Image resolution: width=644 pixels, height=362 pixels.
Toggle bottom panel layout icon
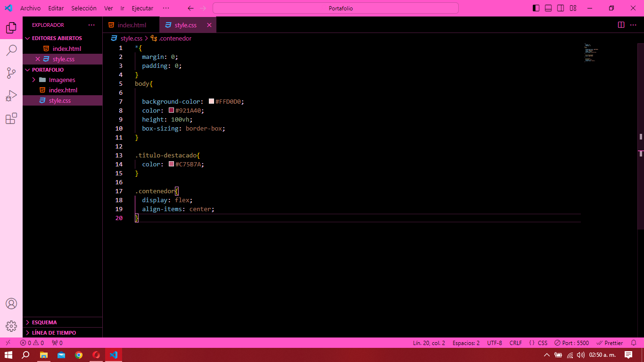tap(548, 8)
